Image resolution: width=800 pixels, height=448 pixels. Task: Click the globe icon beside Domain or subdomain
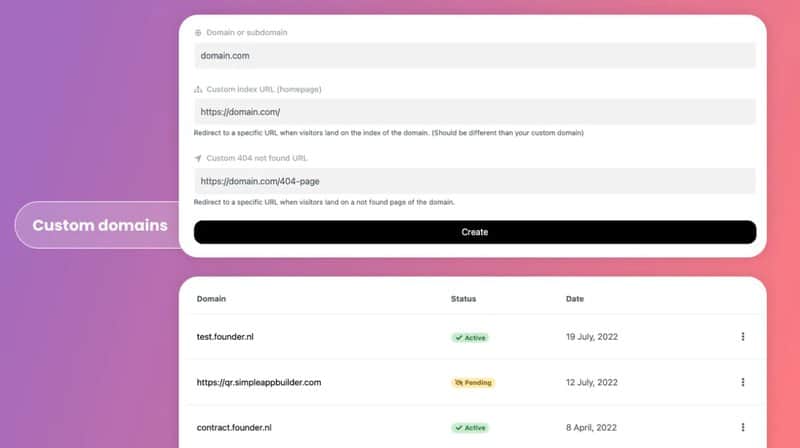tap(198, 33)
